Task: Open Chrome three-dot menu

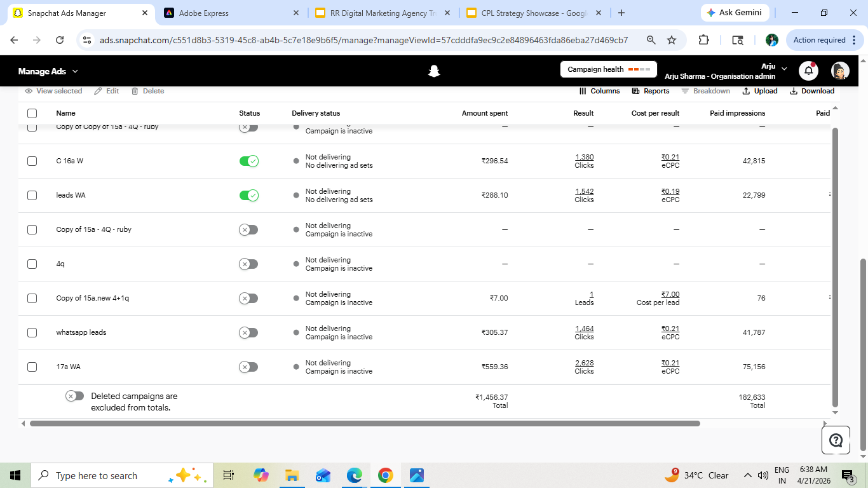Action: pos(853,40)
